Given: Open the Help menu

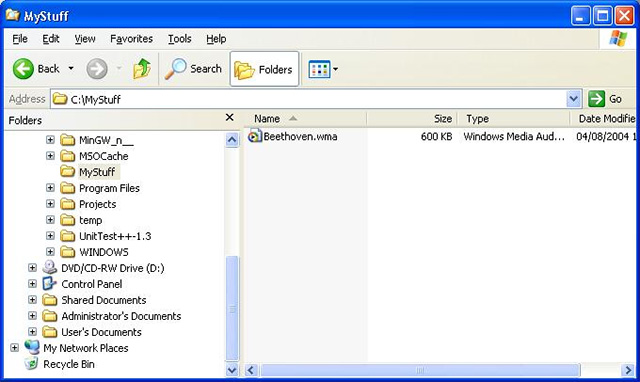Looking at the screenshot, I should pos(216,39).
